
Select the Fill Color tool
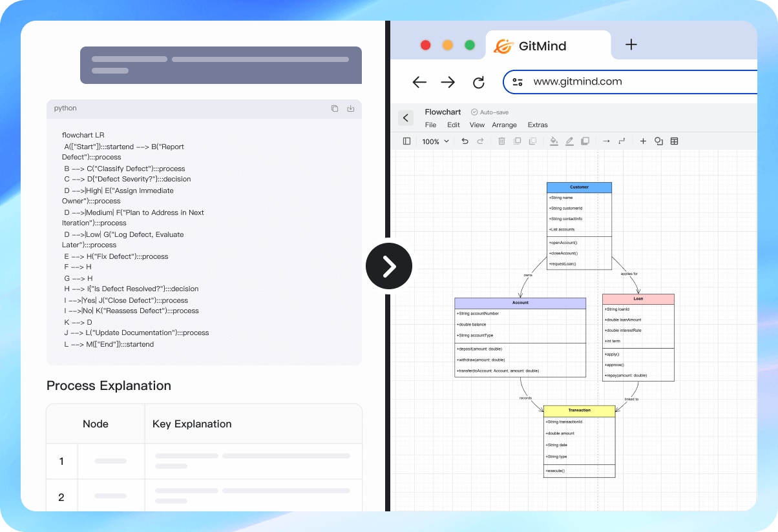click(x=554, y=141)
